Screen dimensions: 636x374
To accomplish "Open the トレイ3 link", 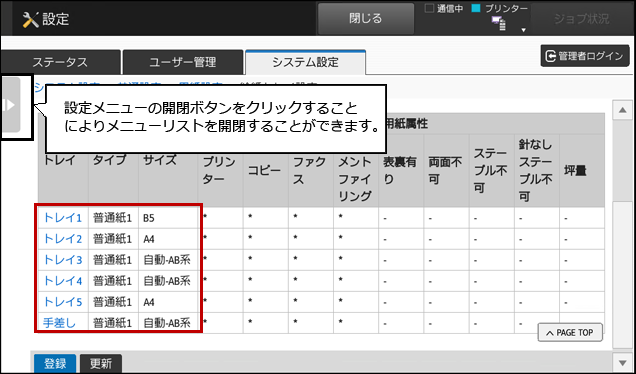I will coord(62,260).
